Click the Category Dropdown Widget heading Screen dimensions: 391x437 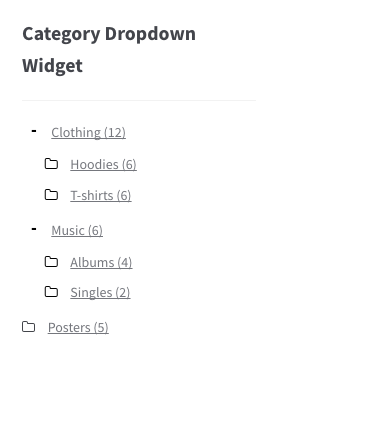(x=109, y=50)
